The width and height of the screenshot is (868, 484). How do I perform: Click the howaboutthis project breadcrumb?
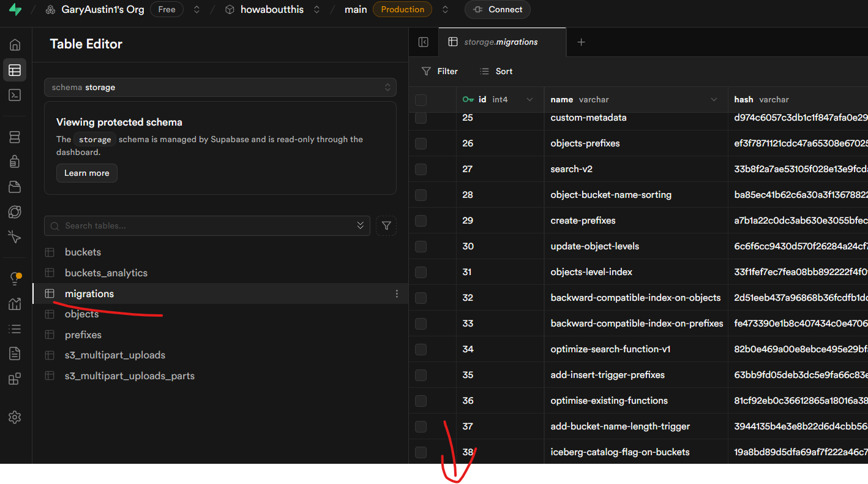tap(264, 10)
